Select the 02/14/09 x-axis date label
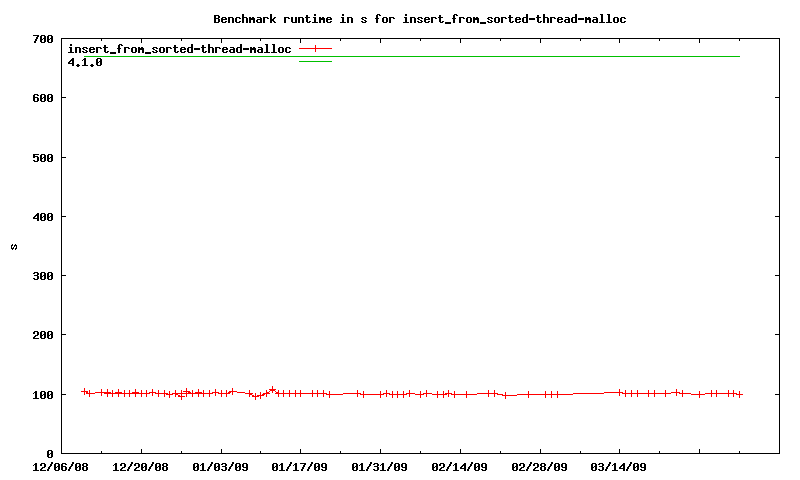Image resolution: width=800 pixels, height=480 pixels. (x=460, y=467)
